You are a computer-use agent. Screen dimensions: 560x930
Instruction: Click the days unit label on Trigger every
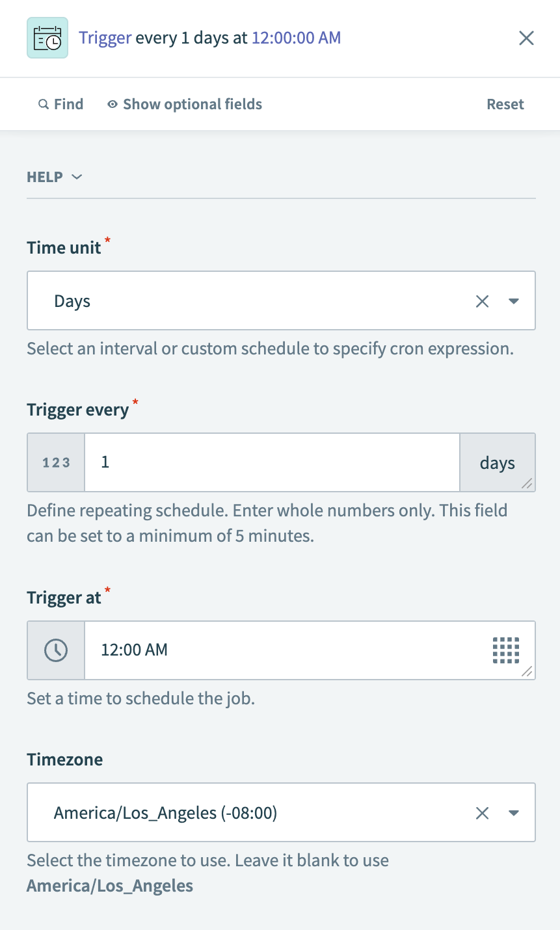[497, 462]
